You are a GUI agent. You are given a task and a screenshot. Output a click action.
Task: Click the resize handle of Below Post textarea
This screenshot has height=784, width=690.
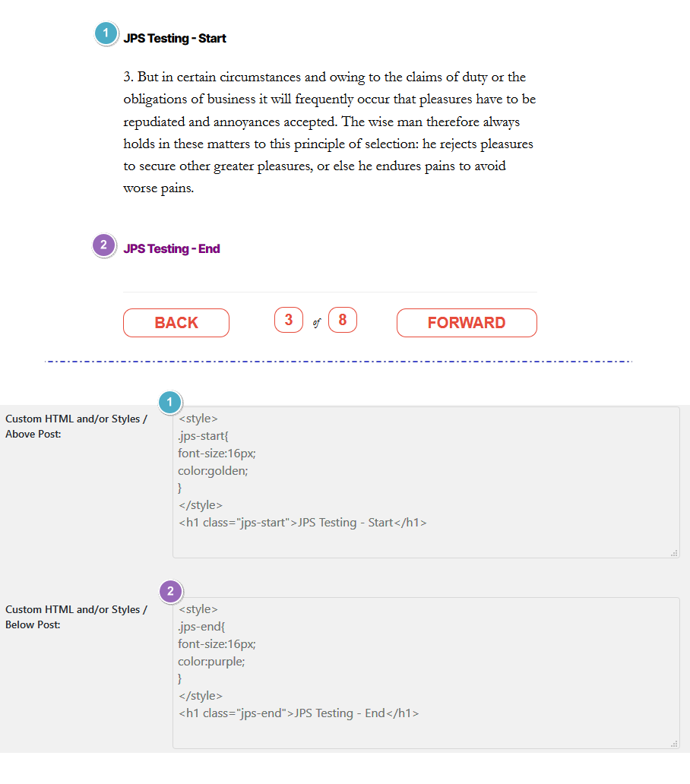pos(675,744)
